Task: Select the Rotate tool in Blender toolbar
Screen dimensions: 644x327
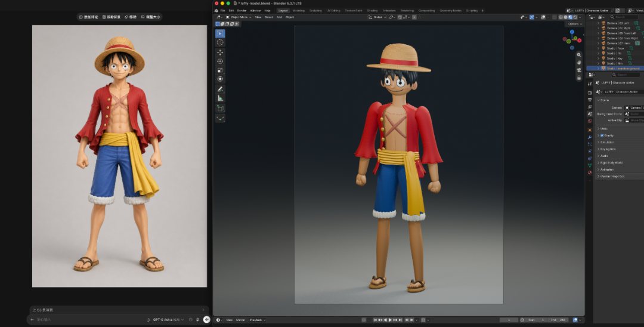Action: (x=220, y=61)
